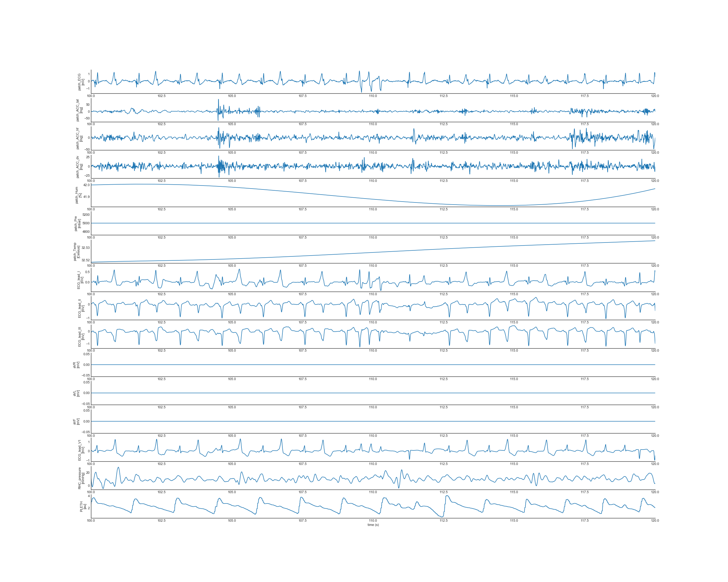The image size is (728, 582).
Task: Click the 41.9 tick on patch_Hum axis
Action: coord(86,197)
